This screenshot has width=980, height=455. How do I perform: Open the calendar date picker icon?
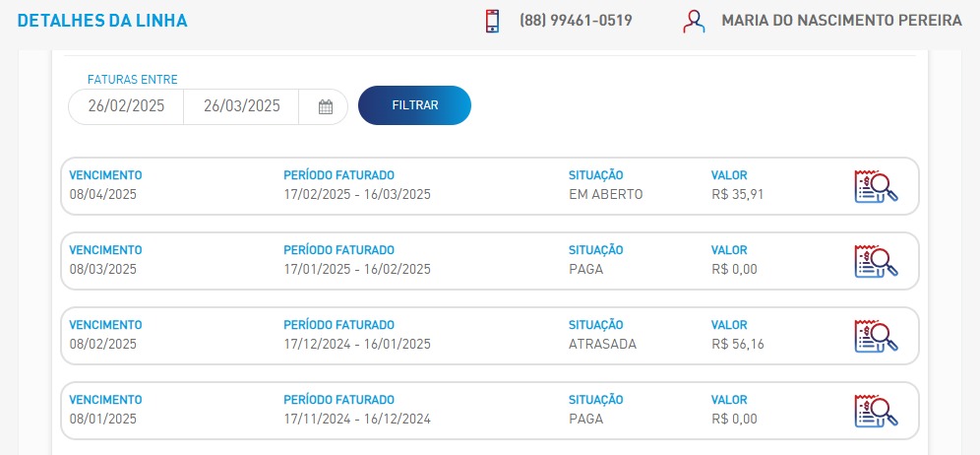point(325,107)
